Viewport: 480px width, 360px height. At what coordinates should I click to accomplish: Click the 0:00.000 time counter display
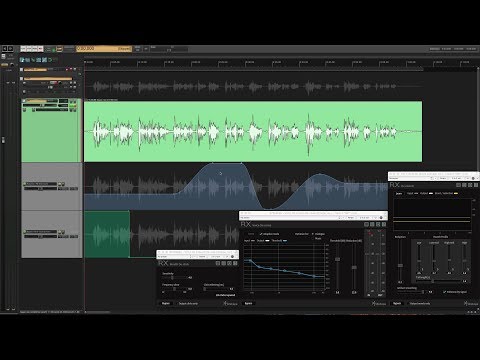coord(104,49)
